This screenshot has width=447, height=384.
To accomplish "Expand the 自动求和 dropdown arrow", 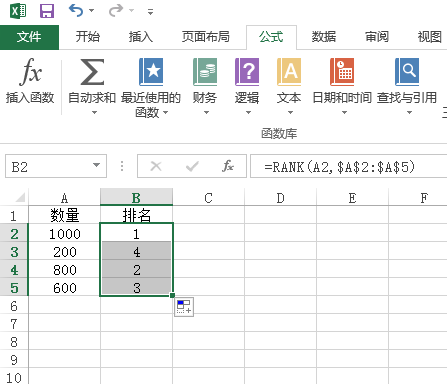I will pos(94,113).
